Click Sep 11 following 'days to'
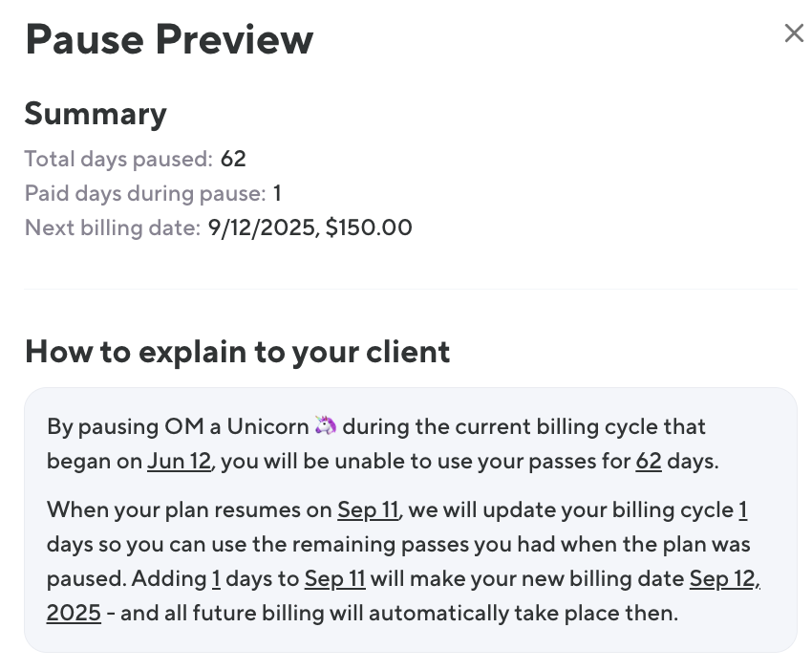Viewport: 812px width, 671px height. coord(334,578)
